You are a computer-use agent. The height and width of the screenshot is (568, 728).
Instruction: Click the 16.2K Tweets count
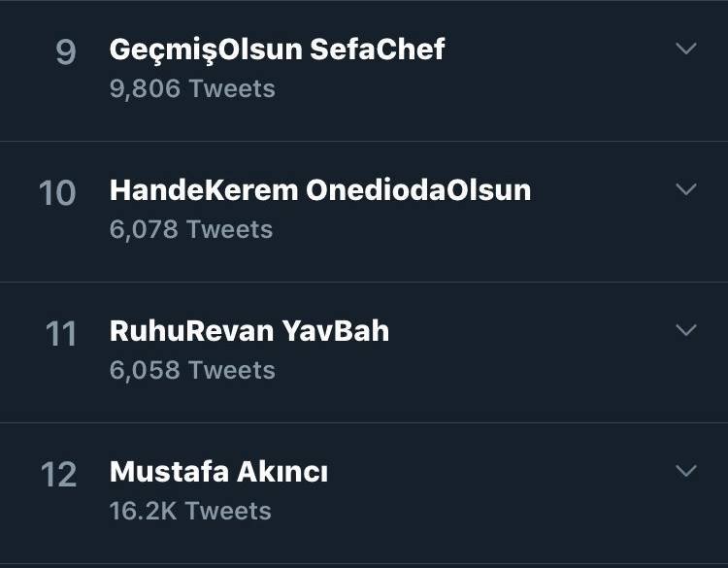pos(190,511)
